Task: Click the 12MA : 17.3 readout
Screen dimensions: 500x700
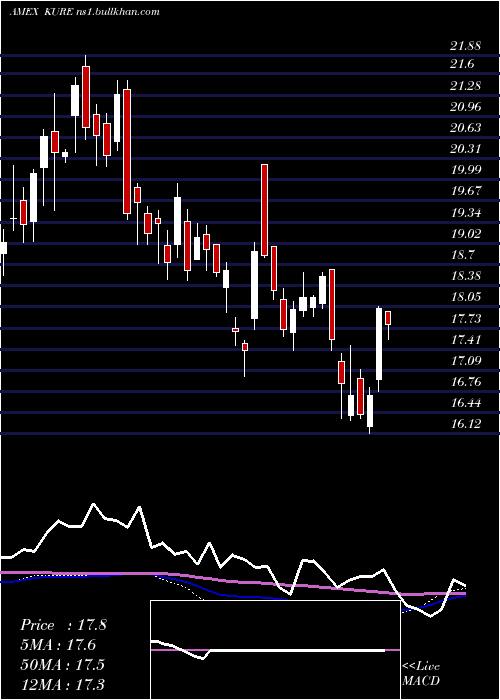Action: (62, 684)
